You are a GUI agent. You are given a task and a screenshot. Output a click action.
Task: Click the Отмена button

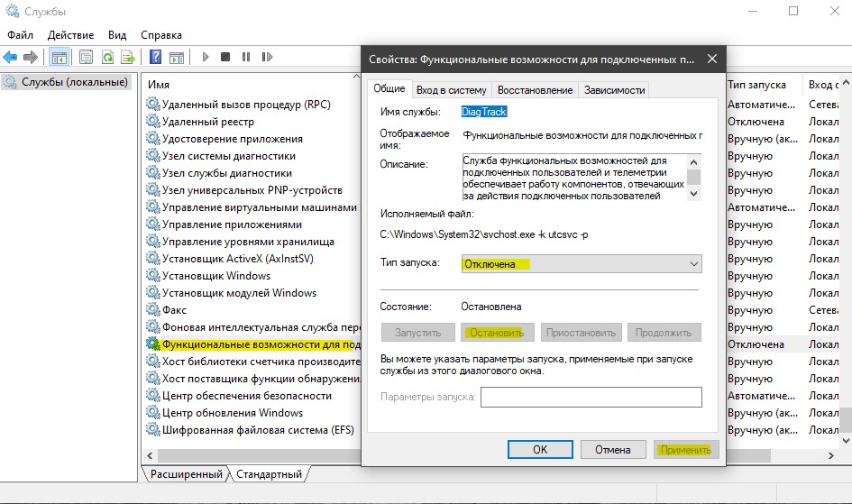(613, 450)
